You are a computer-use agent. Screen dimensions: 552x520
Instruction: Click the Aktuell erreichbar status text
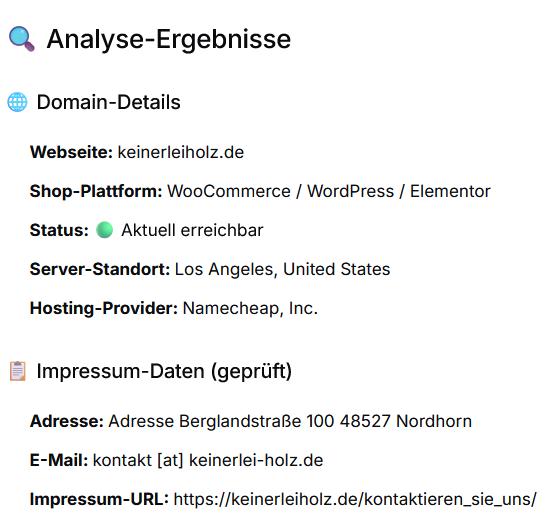pyautogui.click(x=192, y=230)
